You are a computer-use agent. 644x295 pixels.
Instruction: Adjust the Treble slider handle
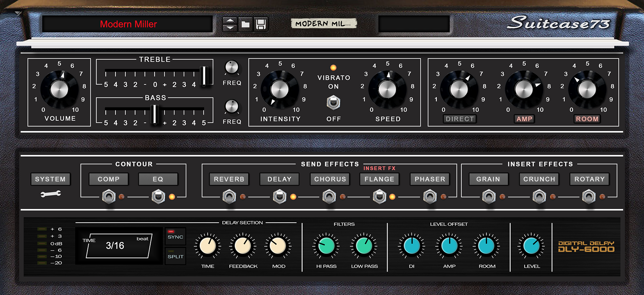(x=203, y=76)
